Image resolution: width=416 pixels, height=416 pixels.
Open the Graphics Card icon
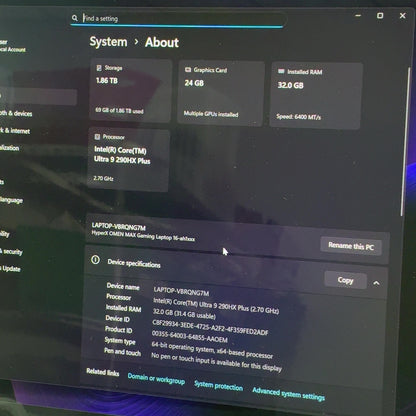click(188, 70)
